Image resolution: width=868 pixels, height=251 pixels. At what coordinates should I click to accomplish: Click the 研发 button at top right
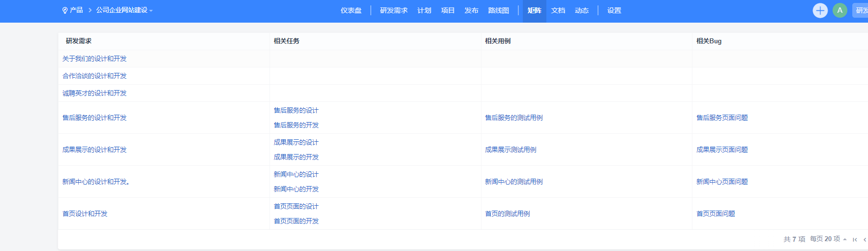tap(861, 10)
